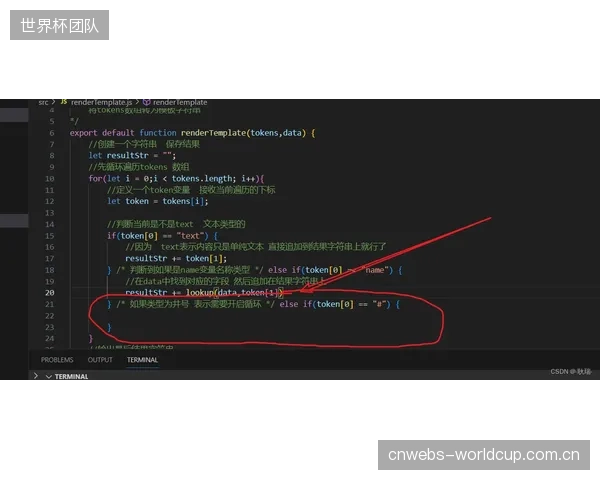600x480 pixels.
Task: Click the comment on line 7 '保存结果'
Action: (183, 144)
